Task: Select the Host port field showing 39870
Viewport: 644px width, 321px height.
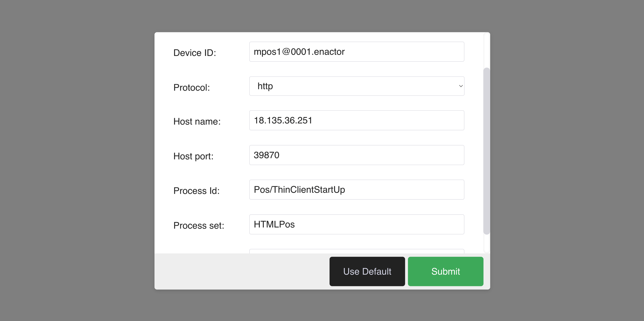Action: [x=357, y=155]
